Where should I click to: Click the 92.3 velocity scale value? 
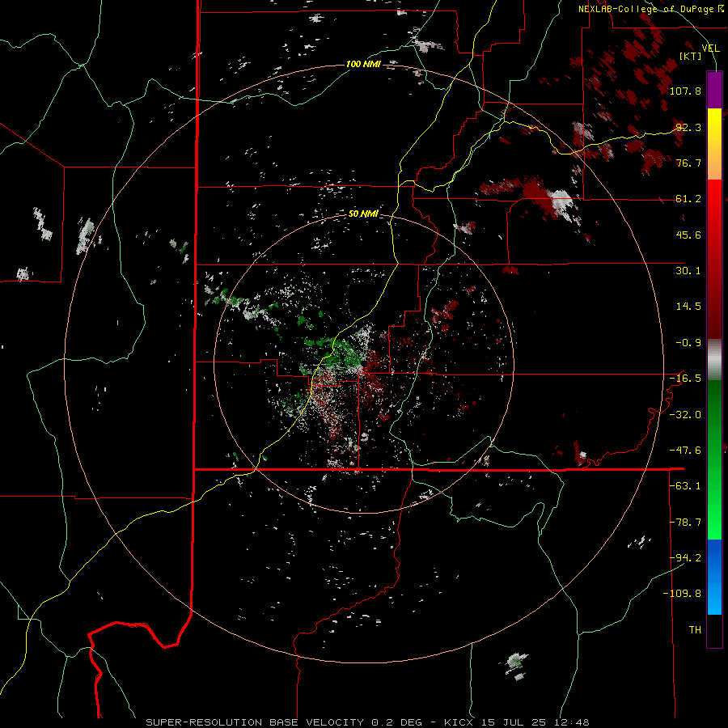[x=688, y=127]
